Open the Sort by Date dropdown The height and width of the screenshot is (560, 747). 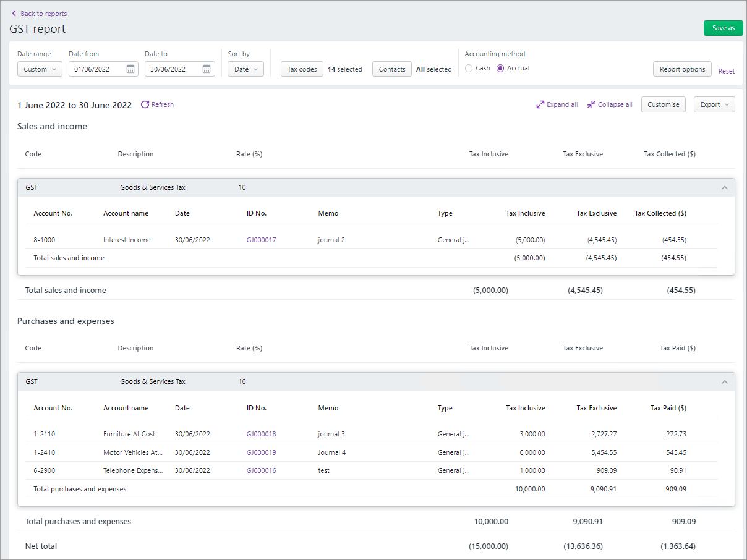tap(245, 69)
